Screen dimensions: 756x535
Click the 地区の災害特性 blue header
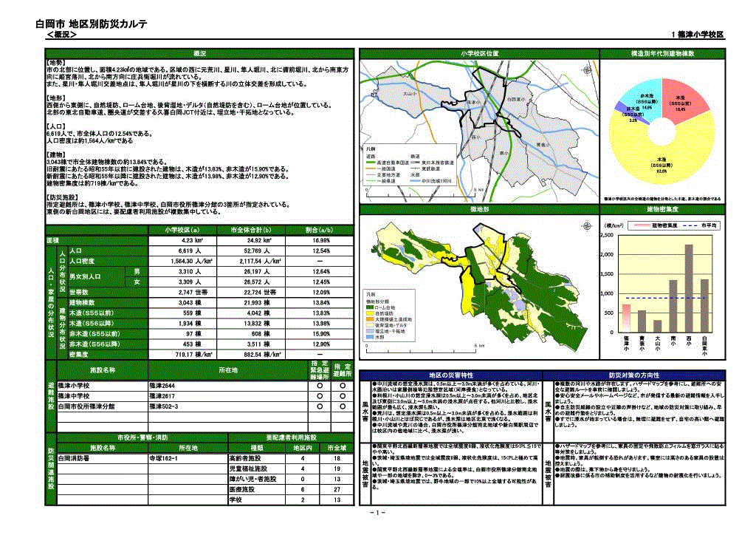451,375
